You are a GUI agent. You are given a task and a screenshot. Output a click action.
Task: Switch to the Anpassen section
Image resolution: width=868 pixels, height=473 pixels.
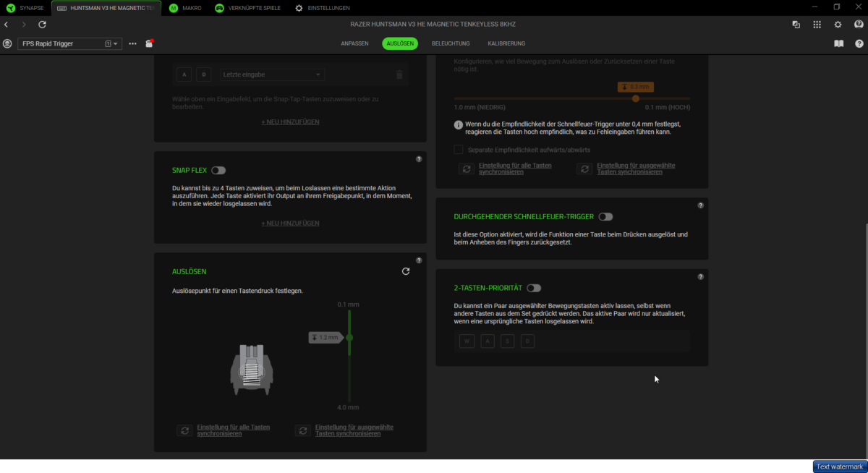[x=354, y=43]
